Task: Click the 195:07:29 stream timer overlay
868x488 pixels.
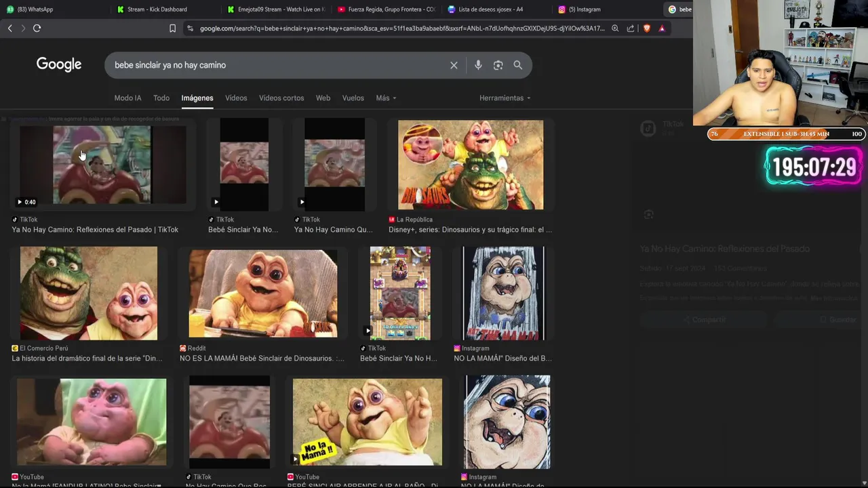Action: (814, 167)
